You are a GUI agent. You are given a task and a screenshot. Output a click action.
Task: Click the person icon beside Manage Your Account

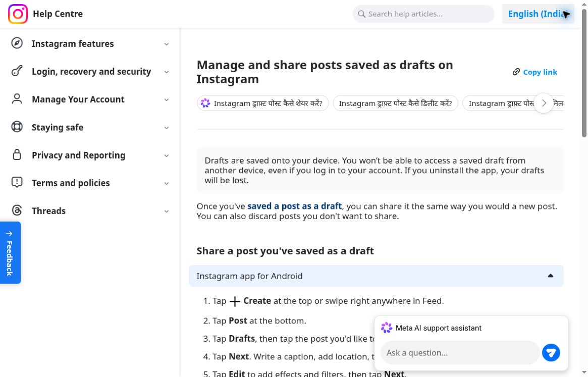click(17, 99)
